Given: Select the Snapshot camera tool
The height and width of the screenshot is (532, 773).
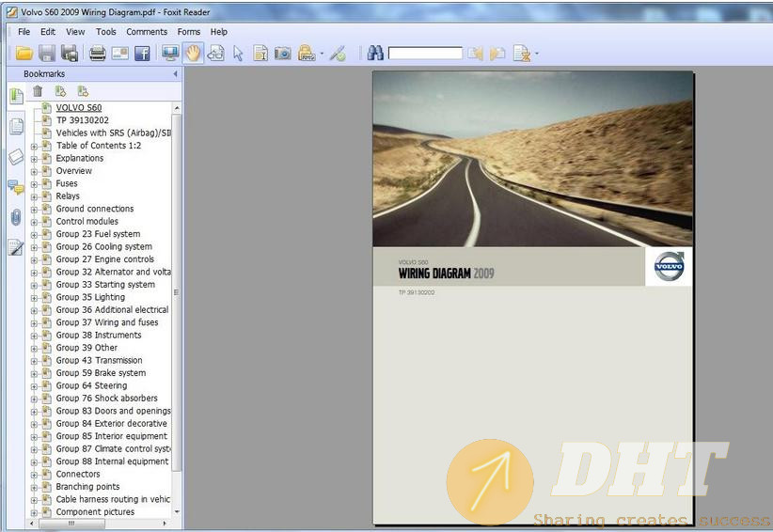Looking at the screenshot, I should [x=282, y=54].
